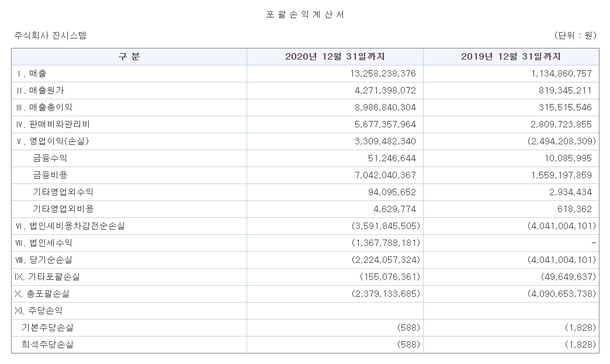
Task: Click the 희석주당손실 row label
Action: tap(47, 345)
